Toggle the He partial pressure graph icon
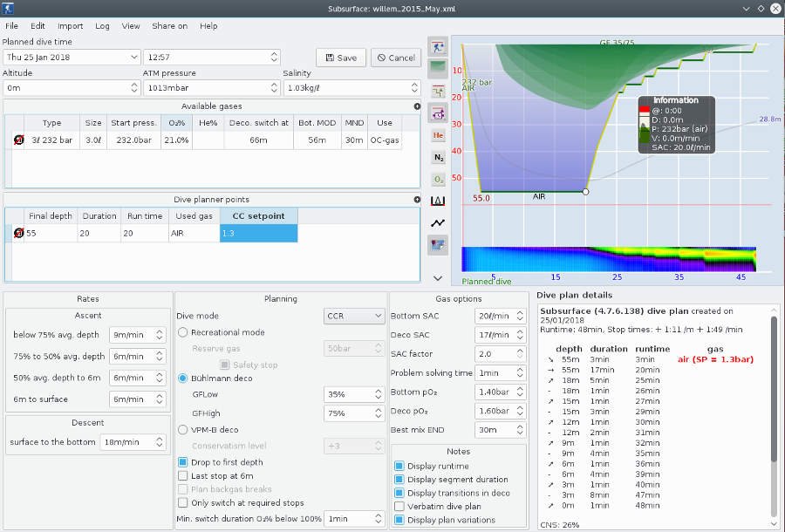 [x=438, y=135]
